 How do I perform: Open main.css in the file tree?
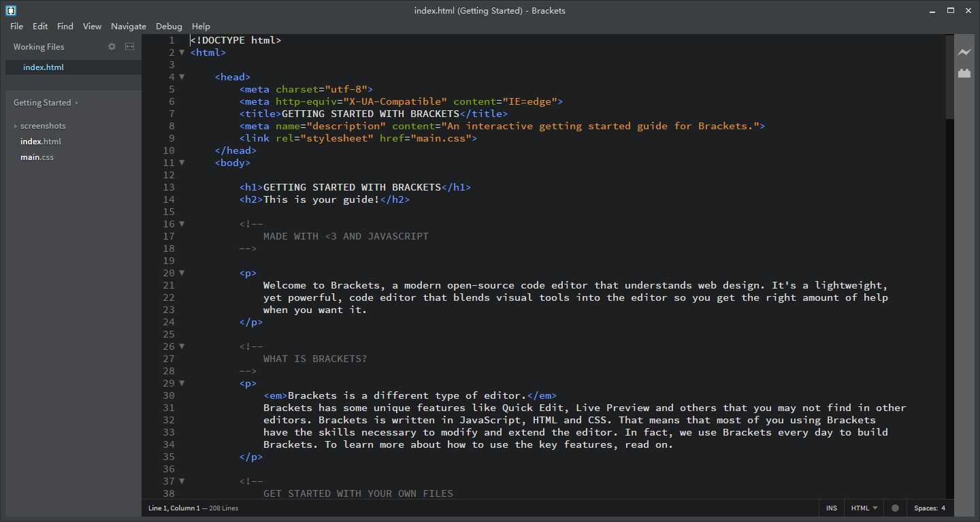point(37,157)
